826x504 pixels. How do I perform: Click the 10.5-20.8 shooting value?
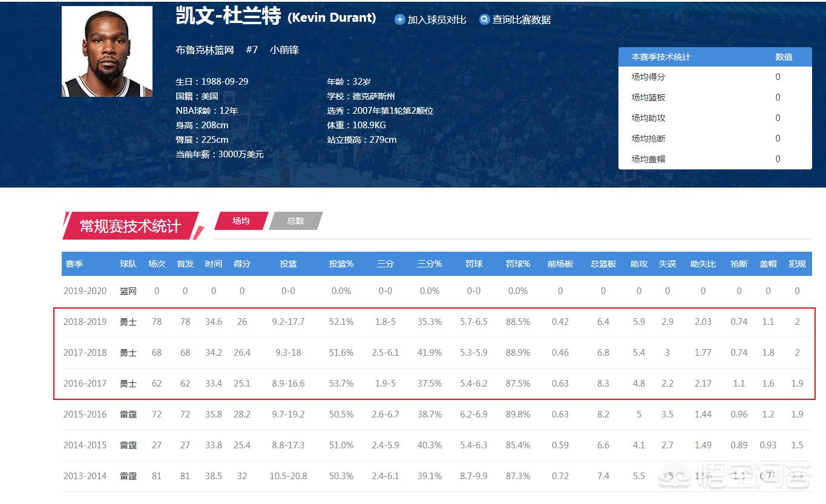click(x=288, y=476)
